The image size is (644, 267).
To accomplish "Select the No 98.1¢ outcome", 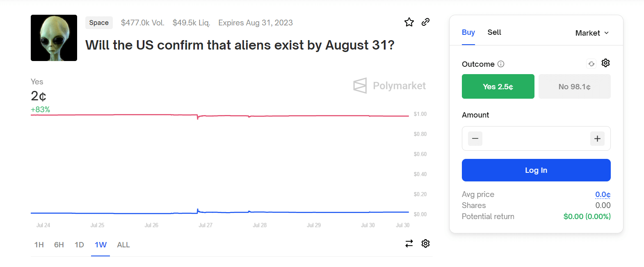I will (574, 86).
